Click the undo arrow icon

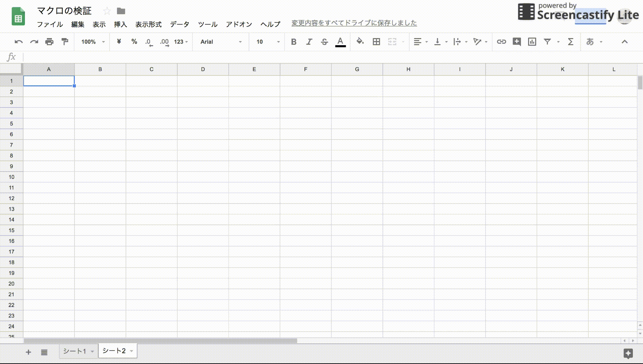pos(19,42)
